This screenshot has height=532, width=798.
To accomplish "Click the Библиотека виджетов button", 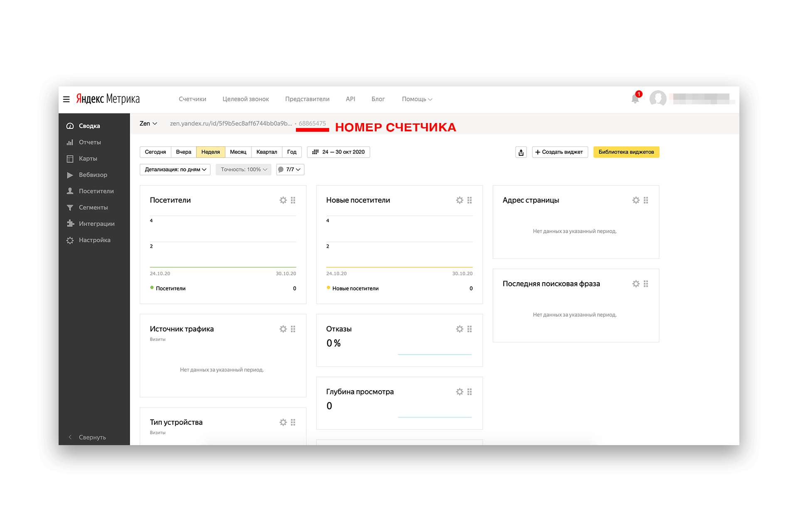I will pos(626,152).
